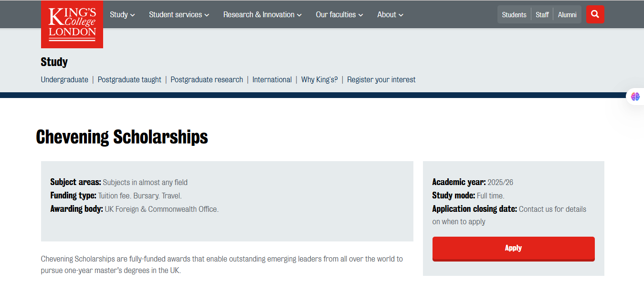Open the Postgraduate research section
This screenshot has width=644, height=284.
(x=207, y=80)
